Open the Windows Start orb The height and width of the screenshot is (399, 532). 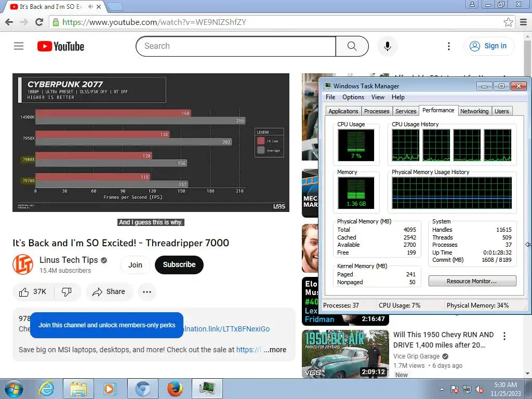14,389
